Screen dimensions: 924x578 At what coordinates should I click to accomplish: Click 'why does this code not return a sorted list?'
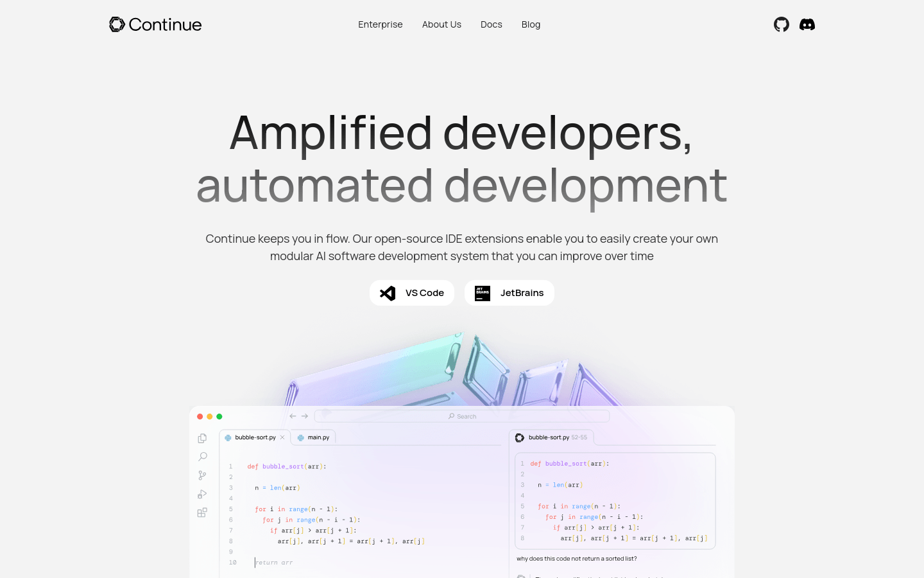point(577,559)
